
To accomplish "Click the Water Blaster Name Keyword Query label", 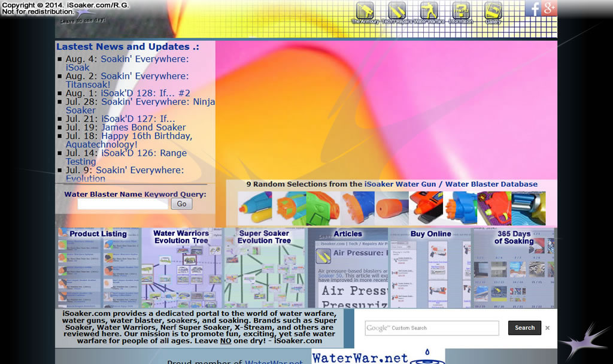I will (x=135, y=195).
